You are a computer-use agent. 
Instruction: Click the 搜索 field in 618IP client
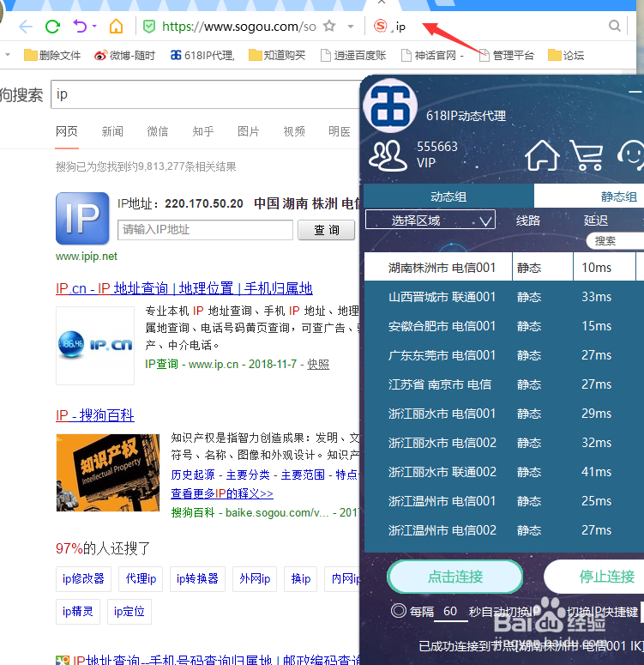(615, 241)
